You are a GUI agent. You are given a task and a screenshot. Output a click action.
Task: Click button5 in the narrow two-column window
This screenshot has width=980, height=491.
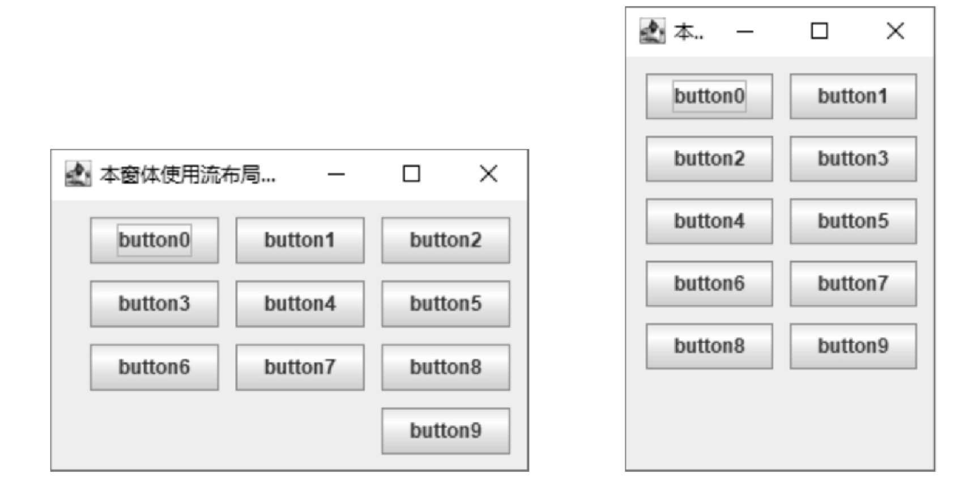click(x=853, y=221)
